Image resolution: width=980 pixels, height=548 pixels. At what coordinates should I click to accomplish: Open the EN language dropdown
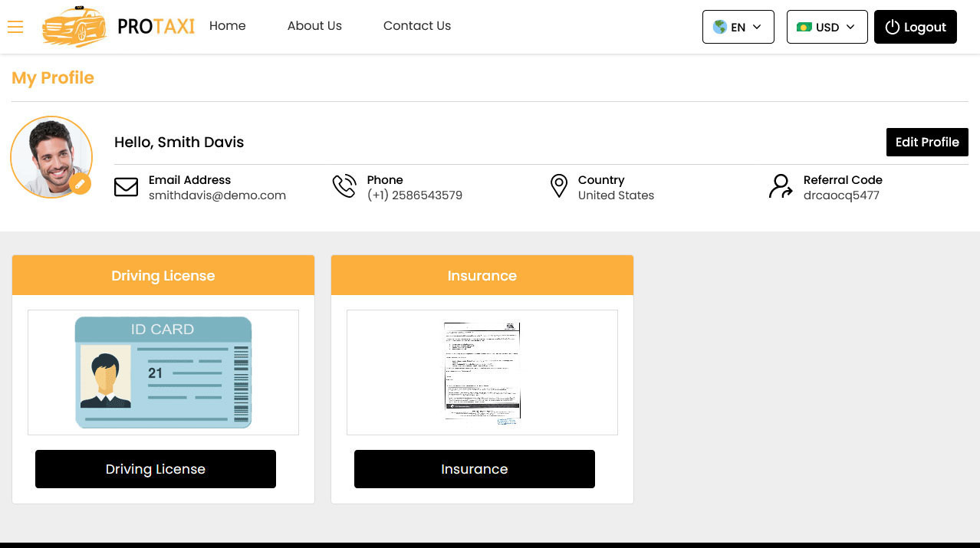[737, 27]
